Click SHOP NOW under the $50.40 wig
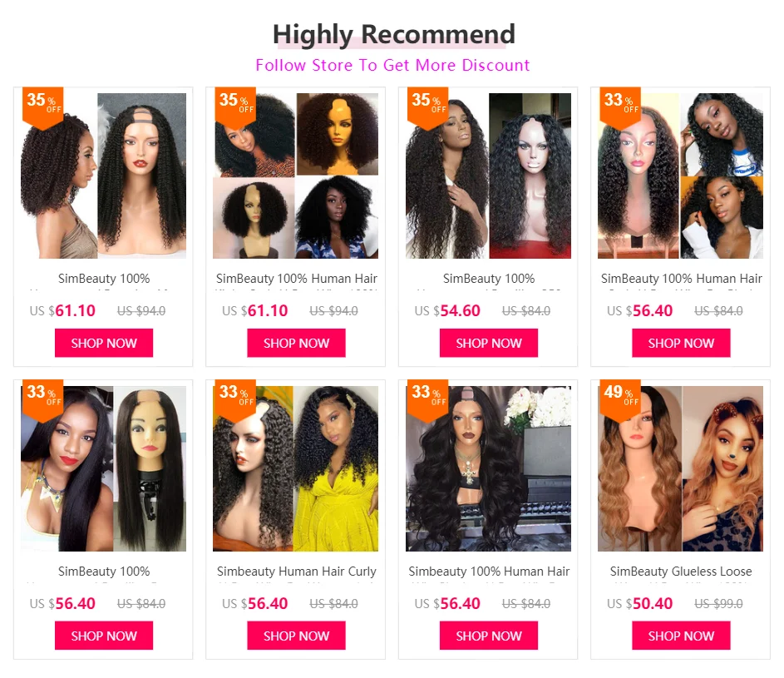The width and height of the screenshot is (784, 678). point(681,636)
